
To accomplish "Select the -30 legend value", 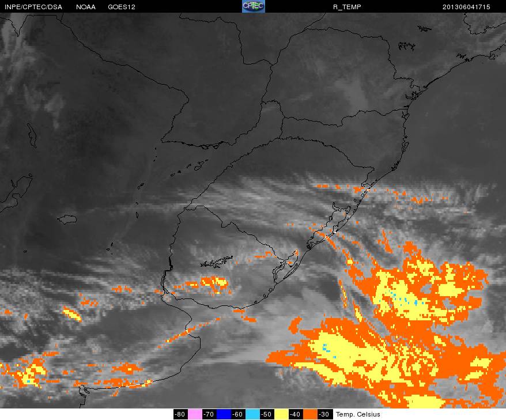I will tap(324, 414).
